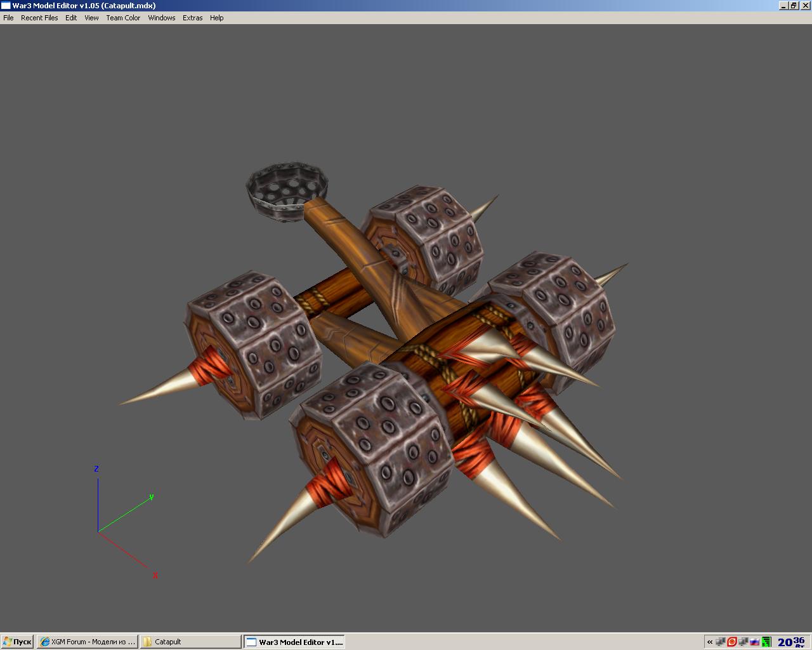Switch to the XGM Forum browser window

tap(87, 642)
